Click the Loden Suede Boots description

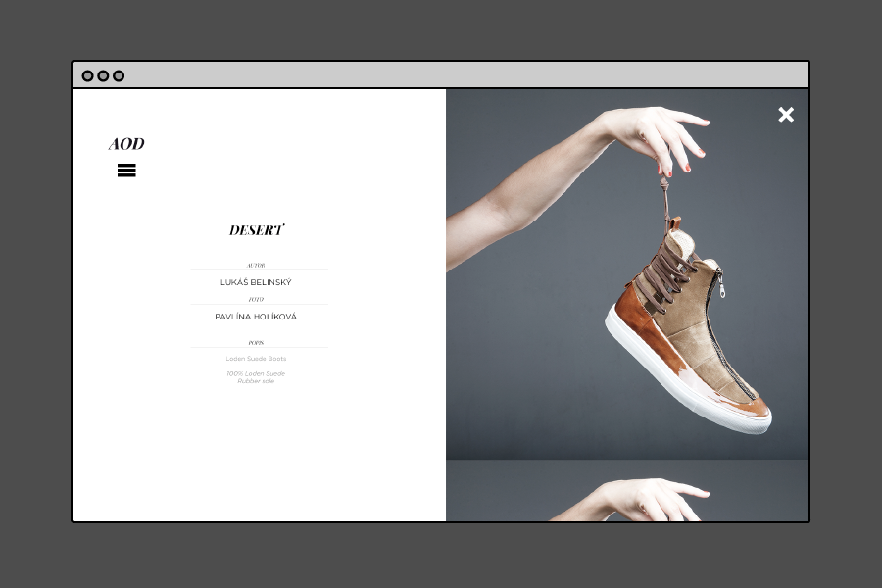(256, 359)
